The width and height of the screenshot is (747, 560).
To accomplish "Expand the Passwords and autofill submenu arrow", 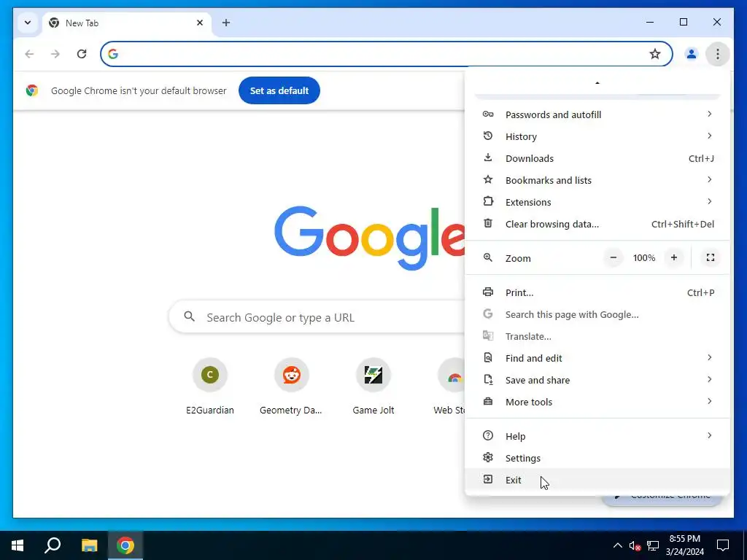I will (x=709, y=114).
